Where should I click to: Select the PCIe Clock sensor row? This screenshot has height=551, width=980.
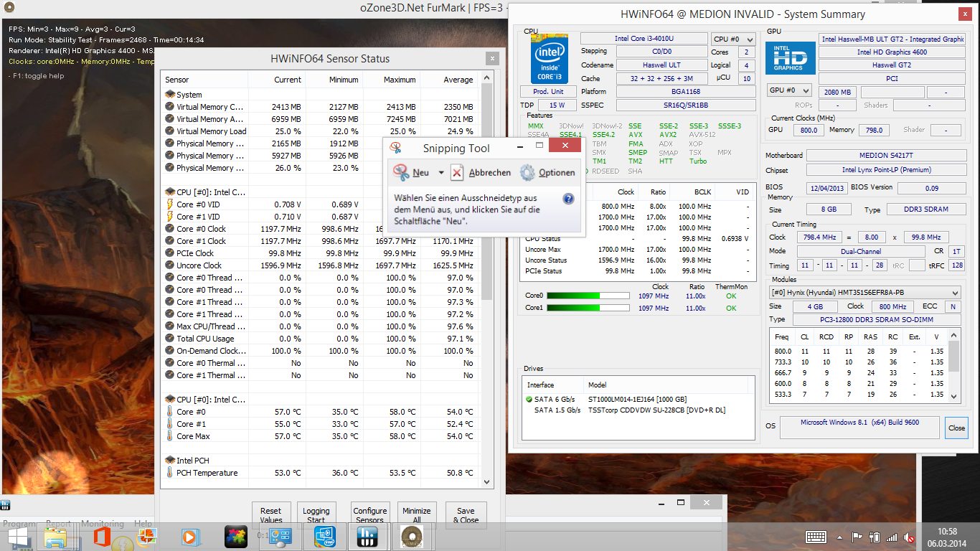(x=319, y=253)
